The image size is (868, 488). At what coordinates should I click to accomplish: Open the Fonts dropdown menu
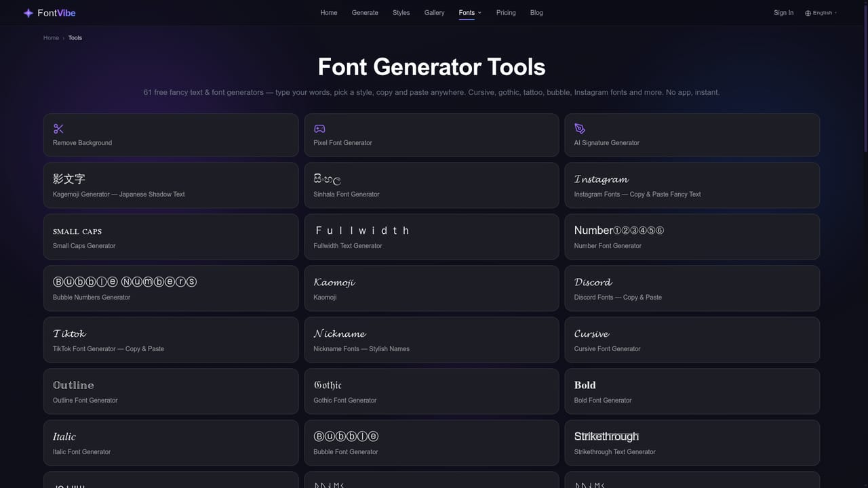(x=470, y=13)
